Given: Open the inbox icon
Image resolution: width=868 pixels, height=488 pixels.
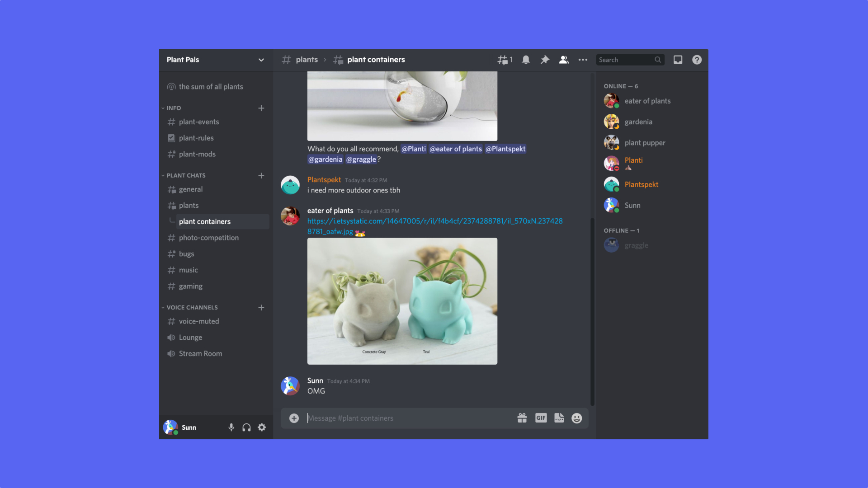Looking at the screenshot, I should point(678,59).
